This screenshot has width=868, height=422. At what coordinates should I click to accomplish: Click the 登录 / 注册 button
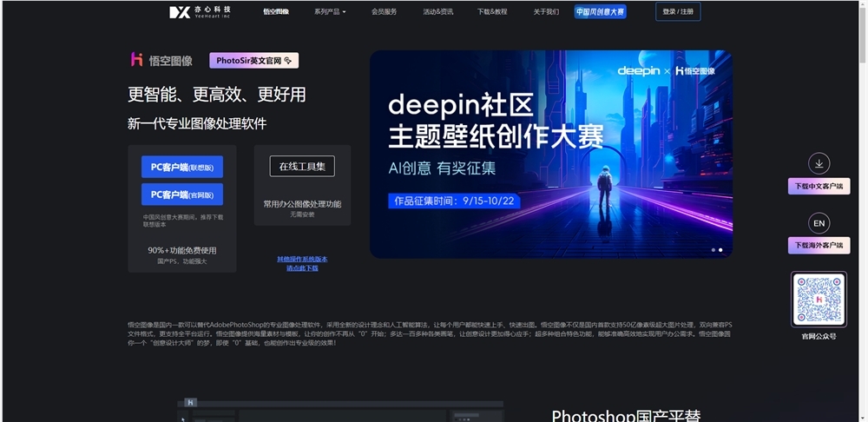click(x=678, y=11)
